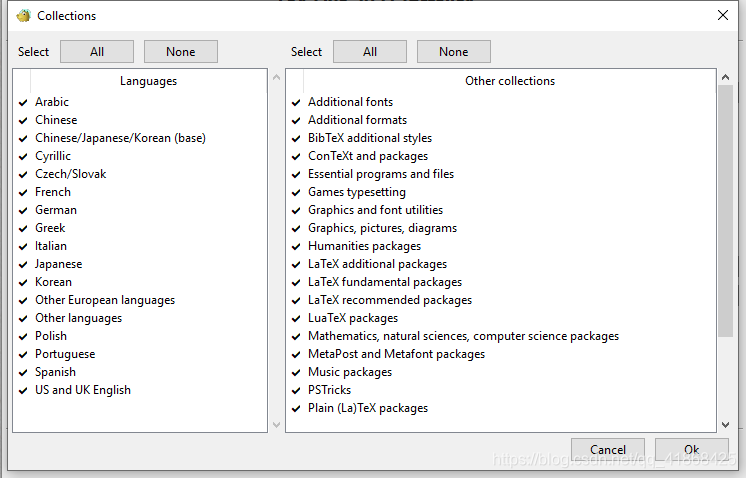This screenshot has width=746, height=478.
Task: Click Languages list scroll down arrow
Action: click(x=276, y=425)
